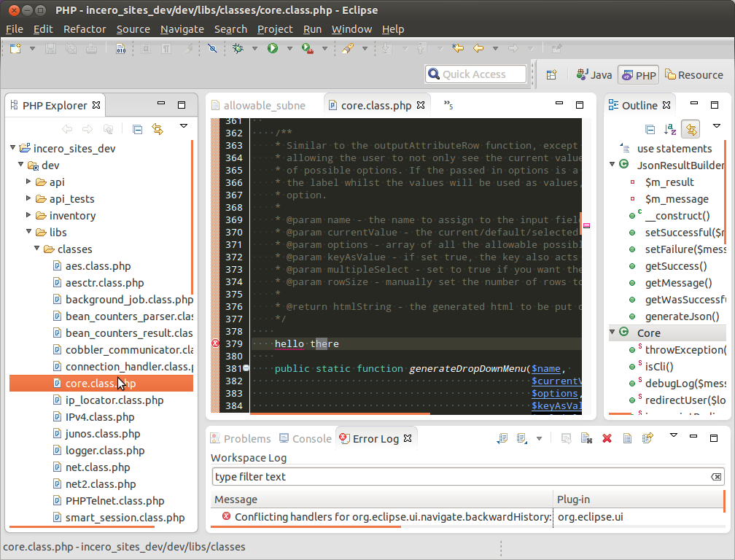Image resolution: width=735 pixels, height=560 pixels.
Task: Open Outline view menu arrow
Action: coord(716,126)
